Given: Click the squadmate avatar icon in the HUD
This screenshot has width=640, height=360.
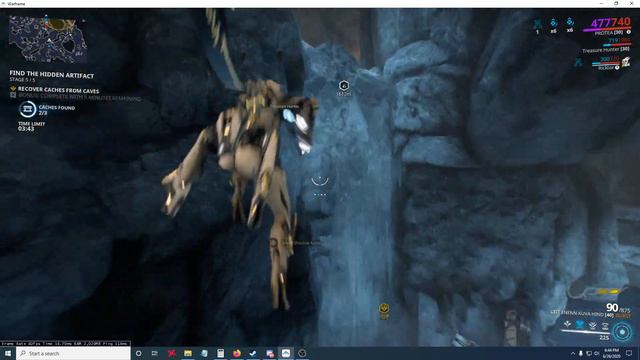Looking at the screenshot, I should click(x=626, y=62).
